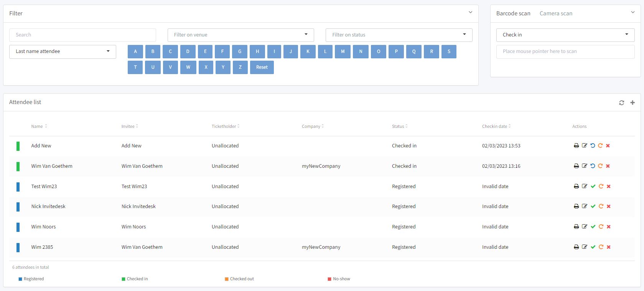Filter attendees by letter A
The width and height of the screenshot is (644, 291).
[x=135, y=51]
